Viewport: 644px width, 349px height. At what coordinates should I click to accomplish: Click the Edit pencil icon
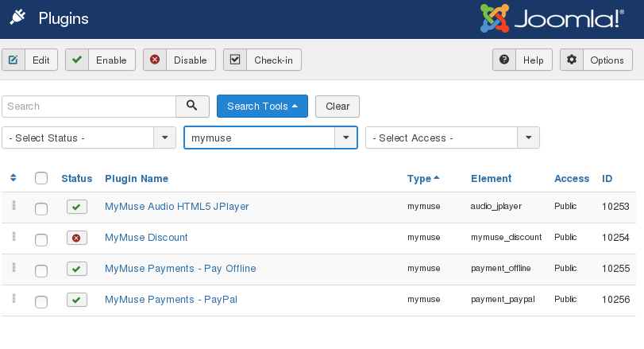[x=13, y=60]
